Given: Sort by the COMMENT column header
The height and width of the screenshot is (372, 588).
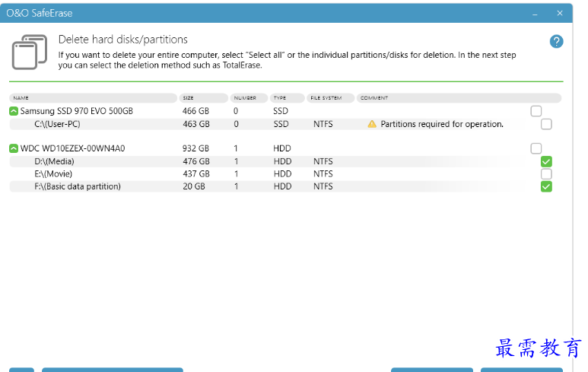Looking at the screenshot, I should tap(459, 98).
